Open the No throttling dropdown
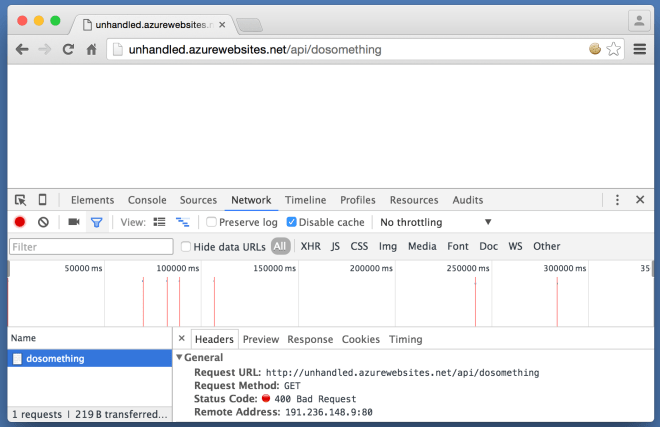The height and width of the screenshot is (427, 660). click(436, 222)
